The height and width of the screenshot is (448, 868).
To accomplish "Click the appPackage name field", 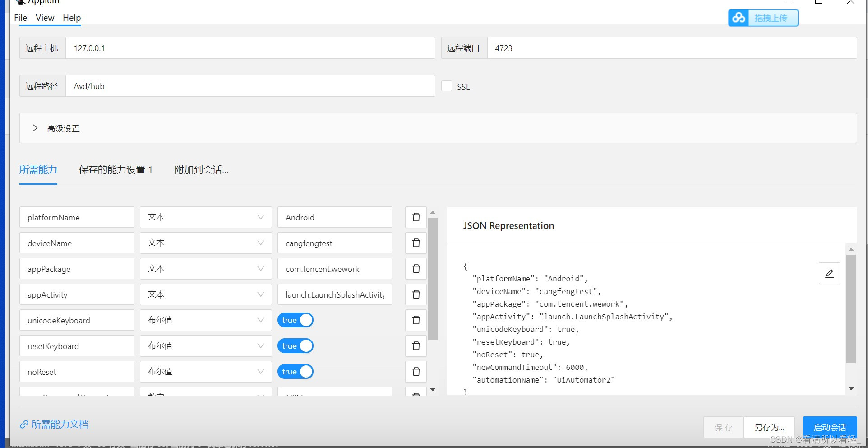I will pyautogui.click(x=77, y=269).
